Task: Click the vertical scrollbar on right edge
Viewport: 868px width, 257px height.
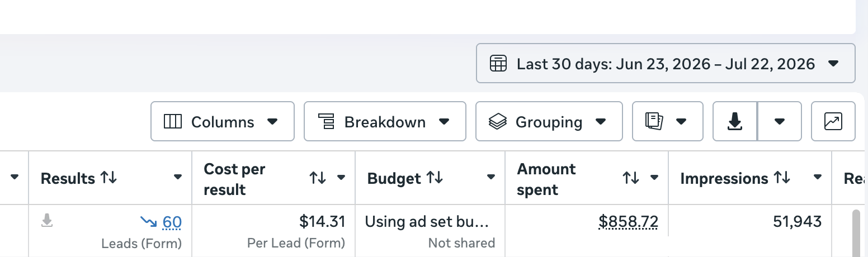Action: [856, 233]
